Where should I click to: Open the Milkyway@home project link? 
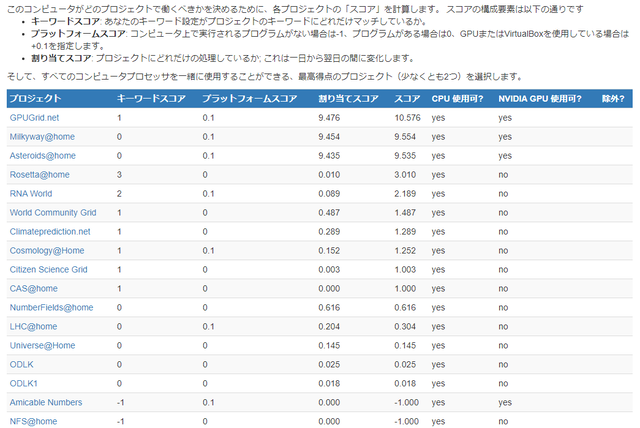[42, 137]
